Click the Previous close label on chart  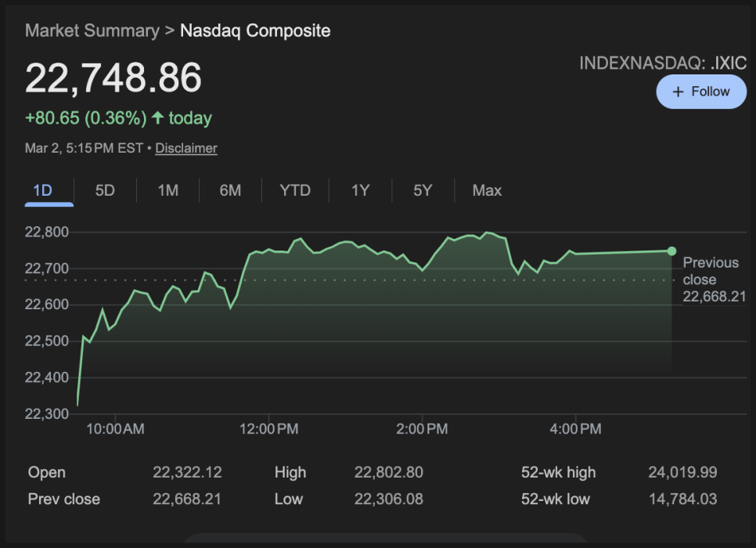(x=711, y=271)
